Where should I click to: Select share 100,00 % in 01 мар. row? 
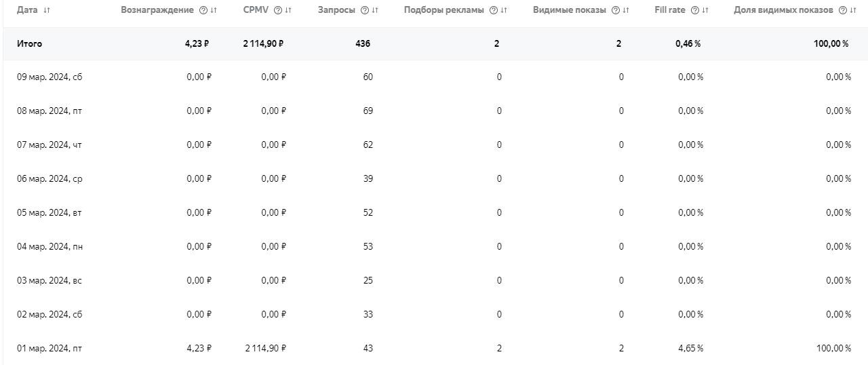pos(833,349)
